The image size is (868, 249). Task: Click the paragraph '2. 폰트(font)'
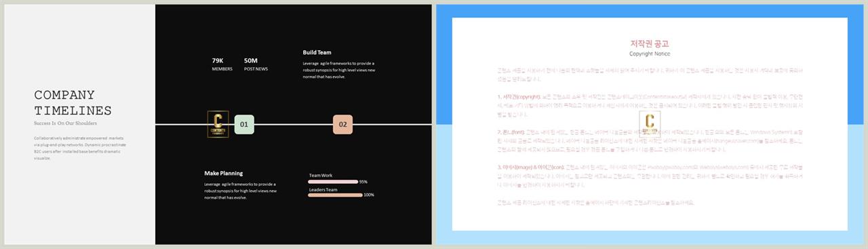[650, 142]
